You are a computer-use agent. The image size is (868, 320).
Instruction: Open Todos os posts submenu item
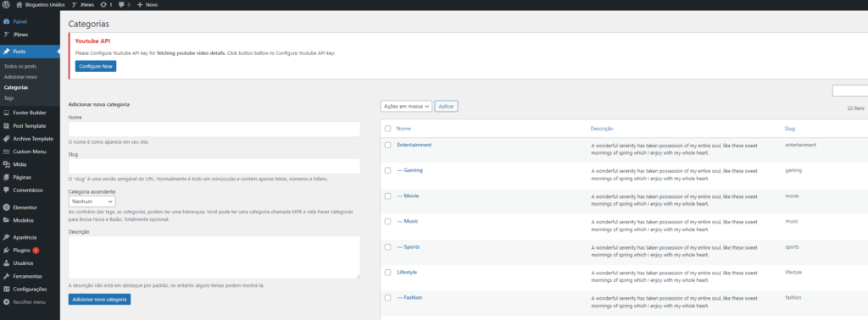click(20, 66)
